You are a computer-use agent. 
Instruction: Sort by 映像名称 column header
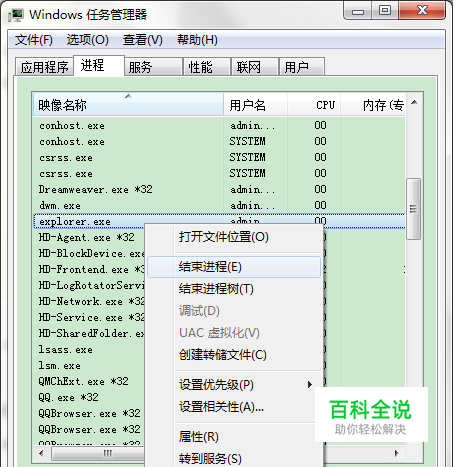[x=128, y=105]
